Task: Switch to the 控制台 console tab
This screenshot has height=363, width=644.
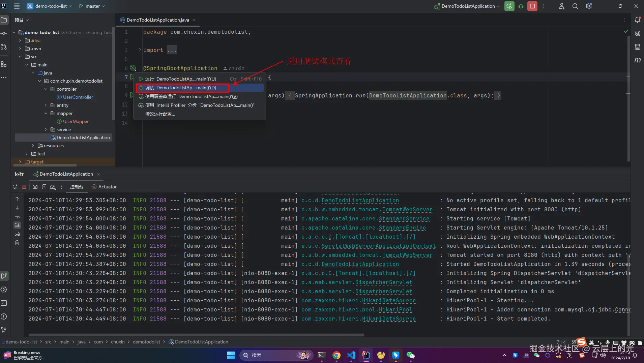Action: pyautogui.click(x=77, y=187)
